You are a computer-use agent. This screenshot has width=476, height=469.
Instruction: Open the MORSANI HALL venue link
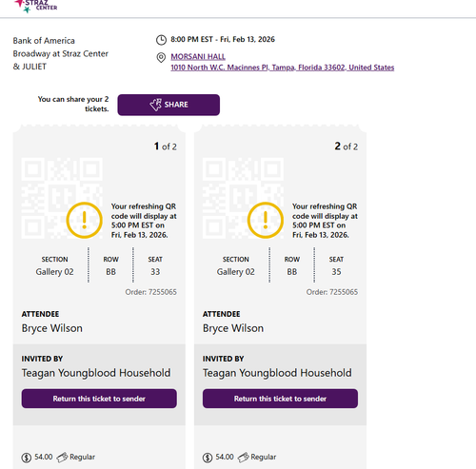tap(198, 56)
